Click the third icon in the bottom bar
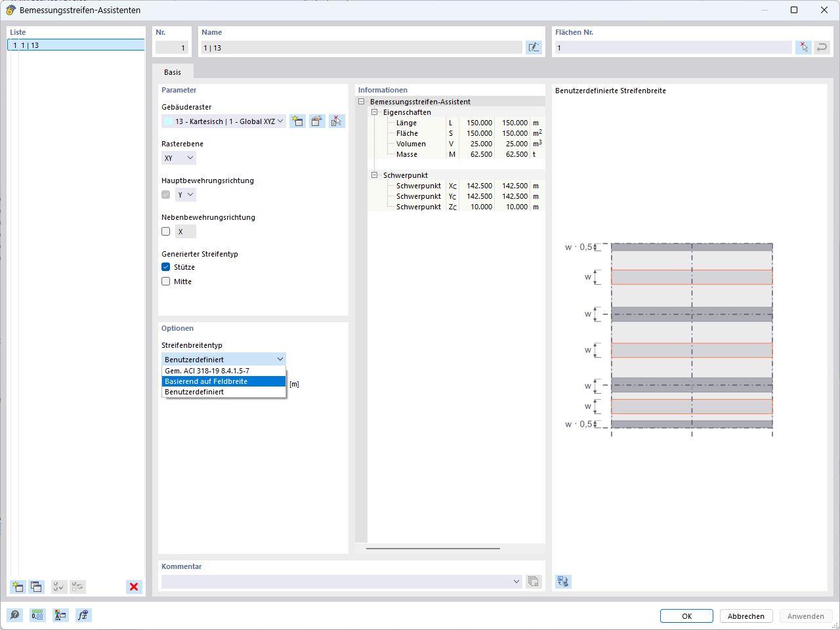The height and width of the screenshot is (630, 840). click(x=60, y=615)
